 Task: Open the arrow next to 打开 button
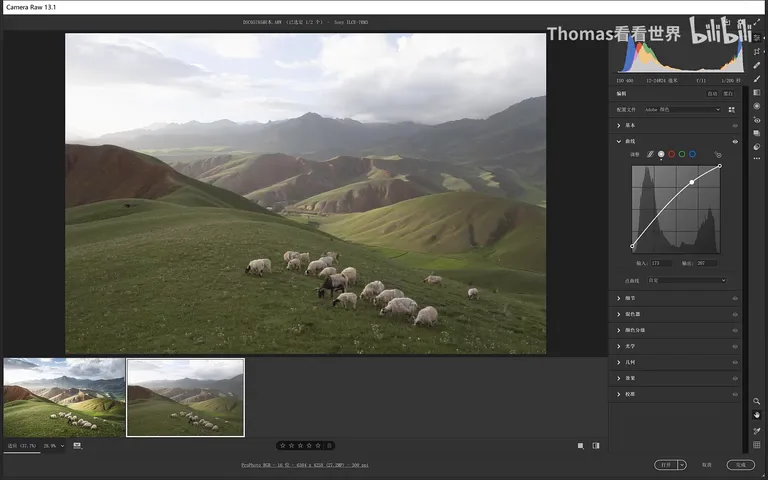682,465
